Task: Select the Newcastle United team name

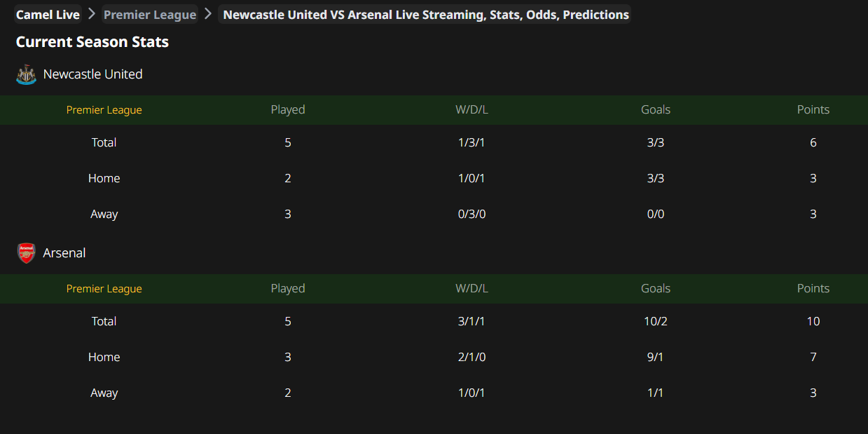Action: pos(93,74)
